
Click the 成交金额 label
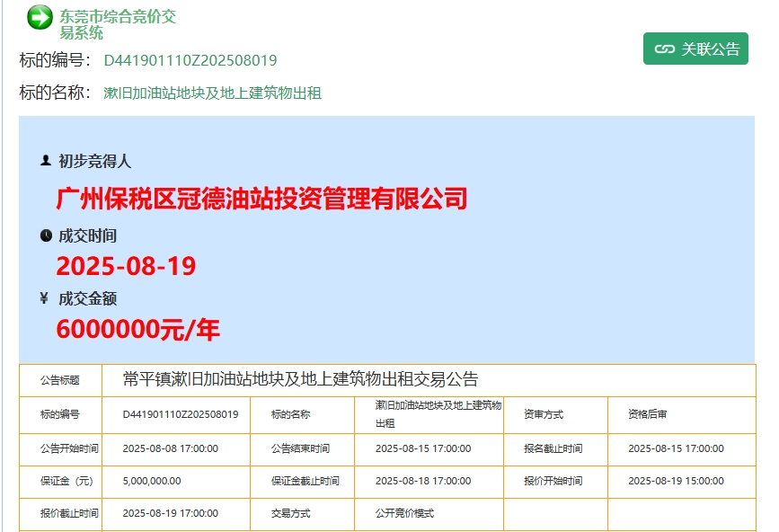tap(87, 298)
